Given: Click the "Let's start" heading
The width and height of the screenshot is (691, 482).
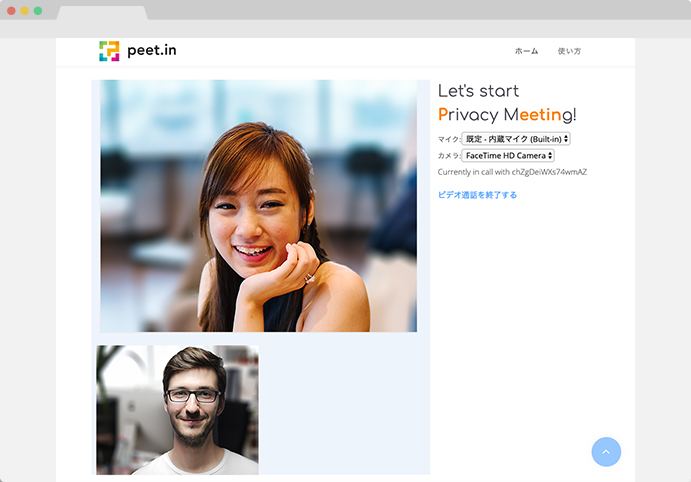Looking at the screenshot, I should point(478,91).
